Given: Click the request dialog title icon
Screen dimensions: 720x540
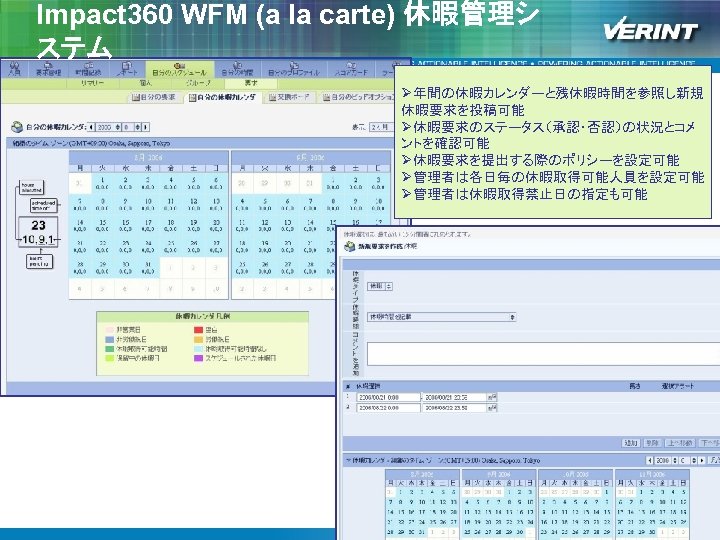Looking at the screenshot, I should (350, 246).
